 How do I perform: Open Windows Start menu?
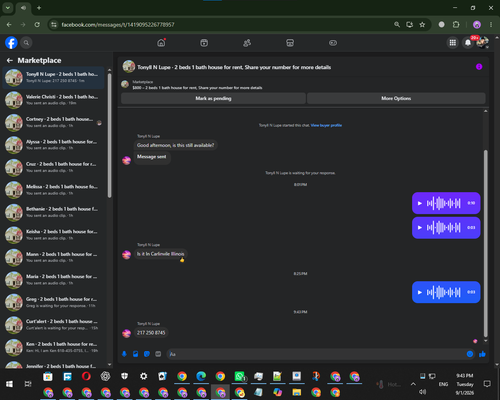click(9, 384)
